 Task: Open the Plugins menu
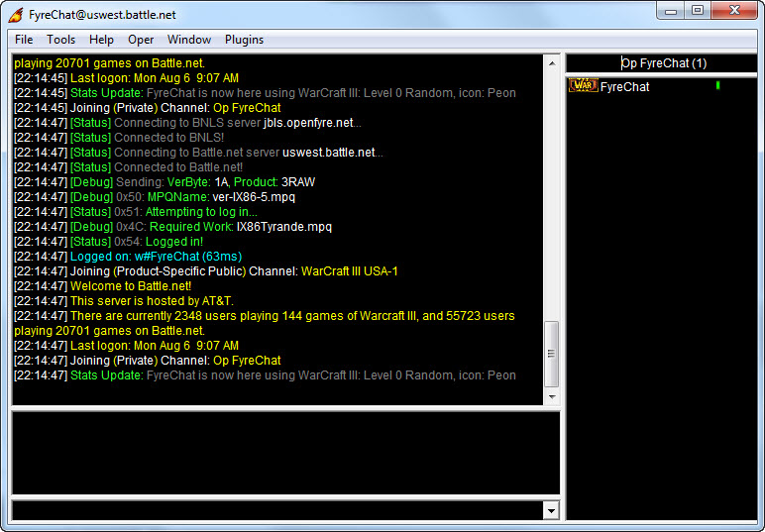(x=244, y=40)
